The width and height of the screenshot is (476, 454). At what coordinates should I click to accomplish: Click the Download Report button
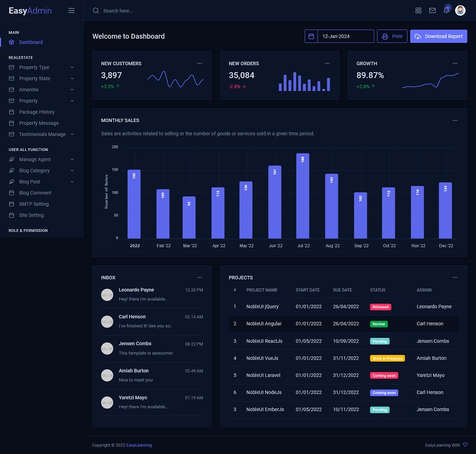[438, 36]
